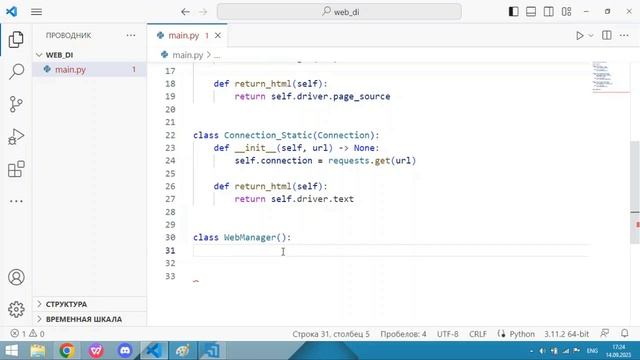Open Customize Layout options
Screen dimensions: 640x360
point(567,12)
